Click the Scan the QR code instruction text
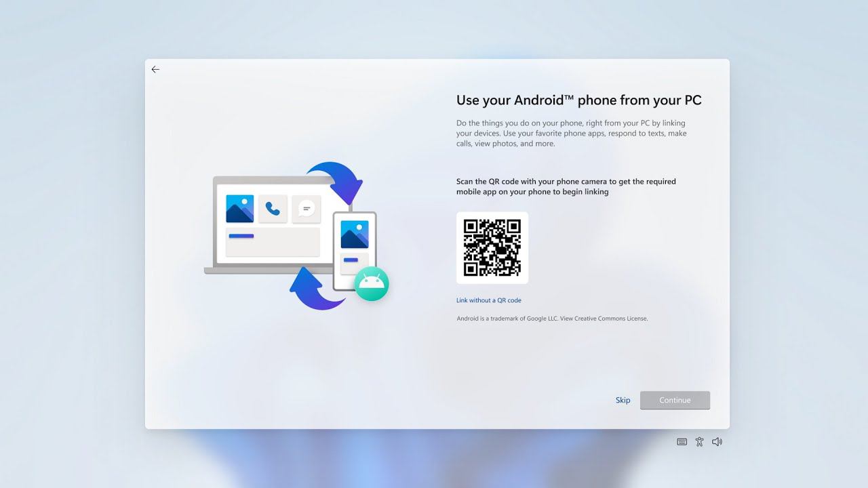This screenshot has height=488, width=868. [566, 186]
